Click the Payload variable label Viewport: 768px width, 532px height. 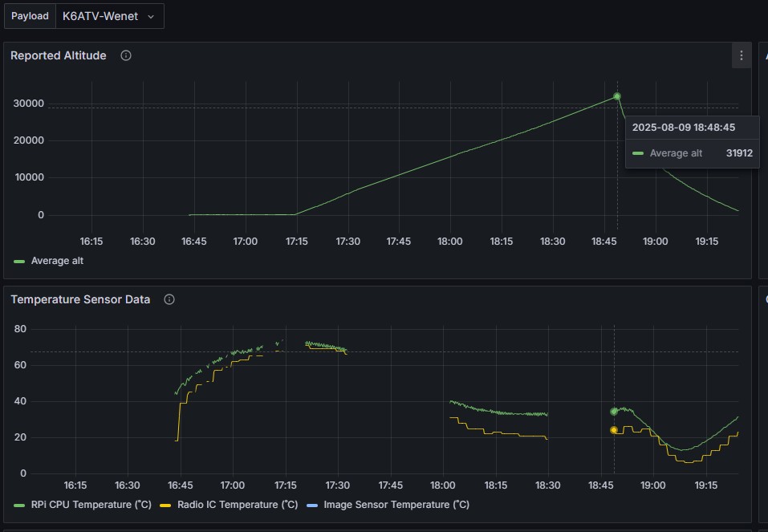click(30, 16)
